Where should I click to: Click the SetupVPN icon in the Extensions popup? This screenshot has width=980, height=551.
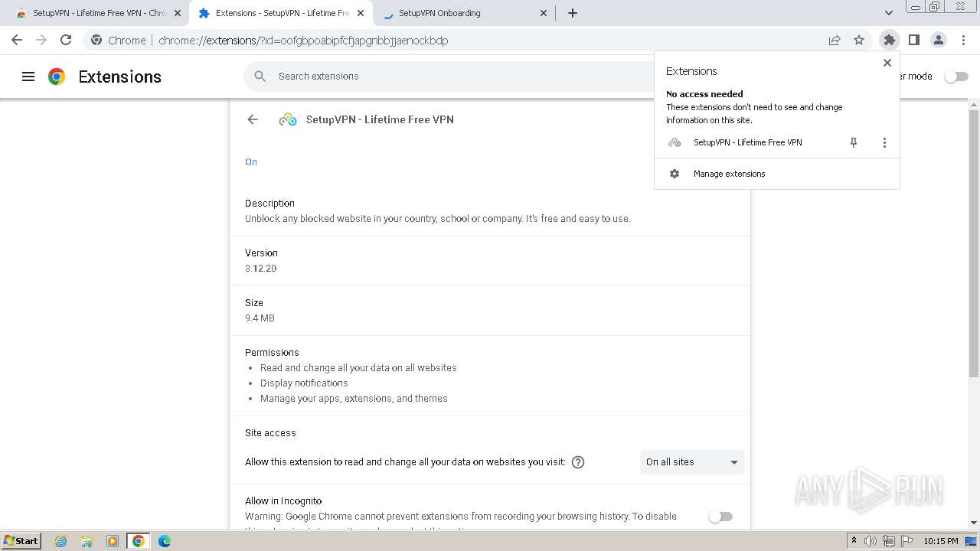[675, 142]
